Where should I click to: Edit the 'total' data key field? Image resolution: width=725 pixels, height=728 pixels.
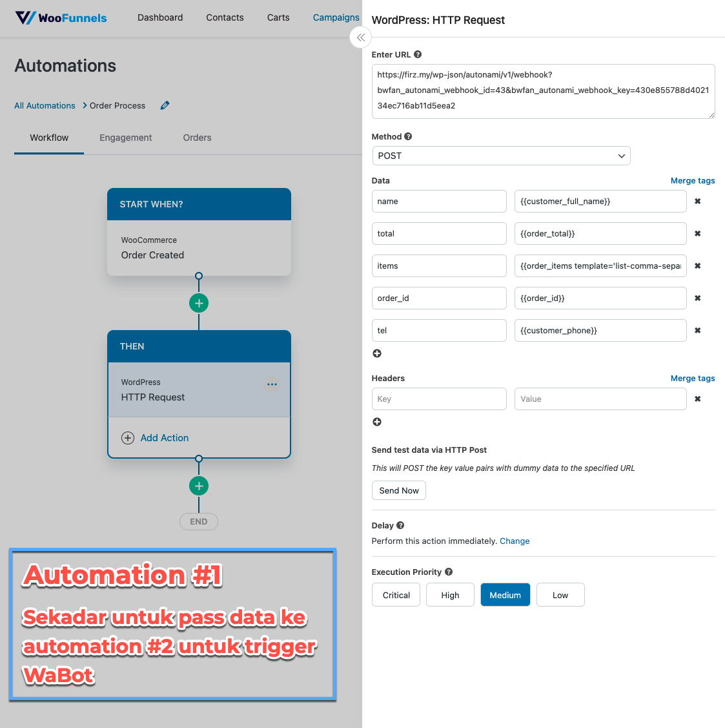pyautogui.click(x=439, y=234)
